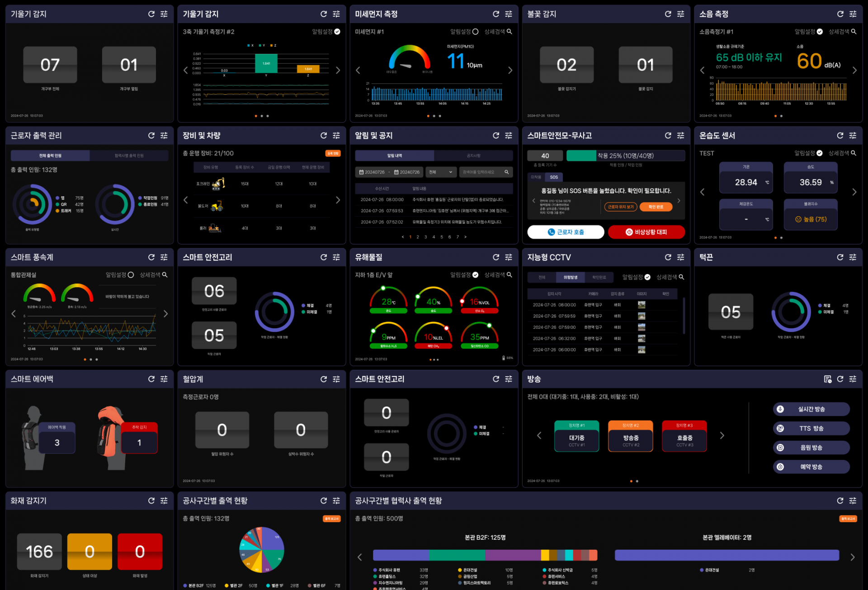Open settings of 스마트 풍속계 panel
This screenshot has width=868, height=590.
pyautogui.click(x=164, y=257)
